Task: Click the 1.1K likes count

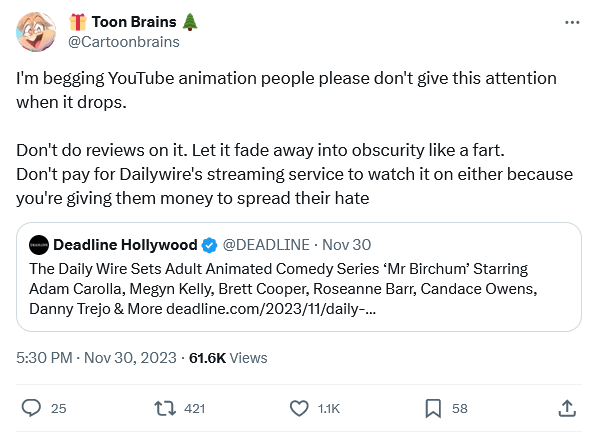Action: pyautogui.click(x=329, y=409)
